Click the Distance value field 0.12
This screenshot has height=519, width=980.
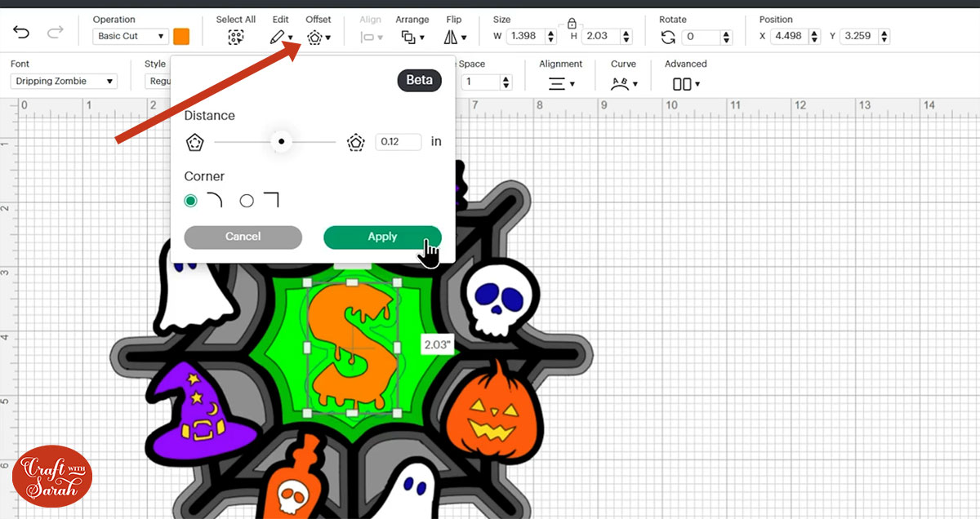pyautogui.click(x=399, y=142)
